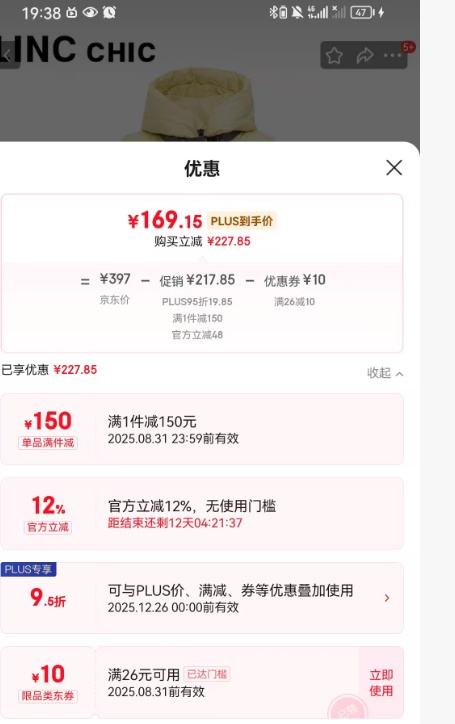The width and height of the screenshot is (455, 724).
Task: Tap 立即使用 on the ¥10 coupon
Action: [381, 683]
